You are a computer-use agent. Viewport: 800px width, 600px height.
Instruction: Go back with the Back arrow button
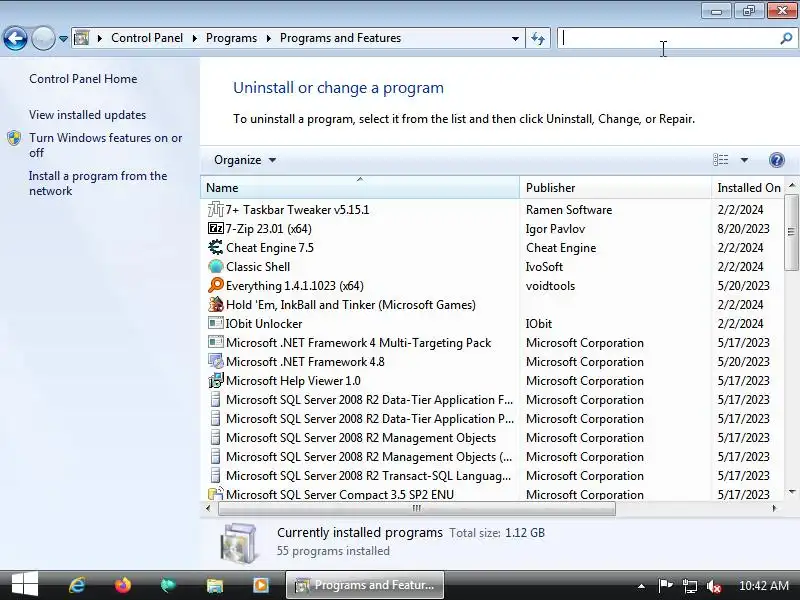click(x=15, y=38)
